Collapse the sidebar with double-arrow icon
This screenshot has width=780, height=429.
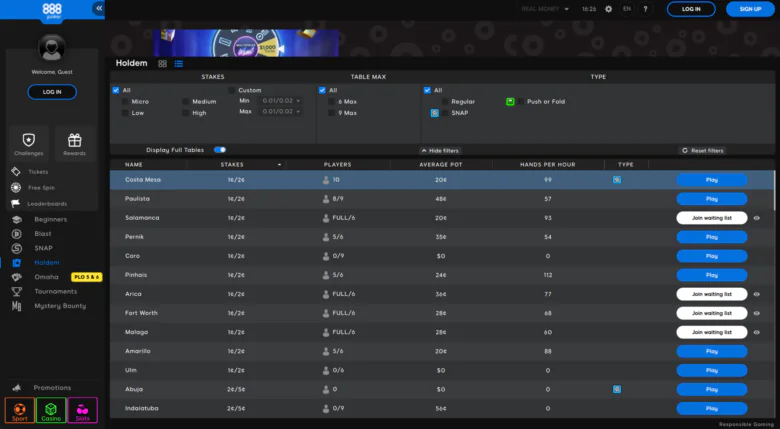[98, 8]
